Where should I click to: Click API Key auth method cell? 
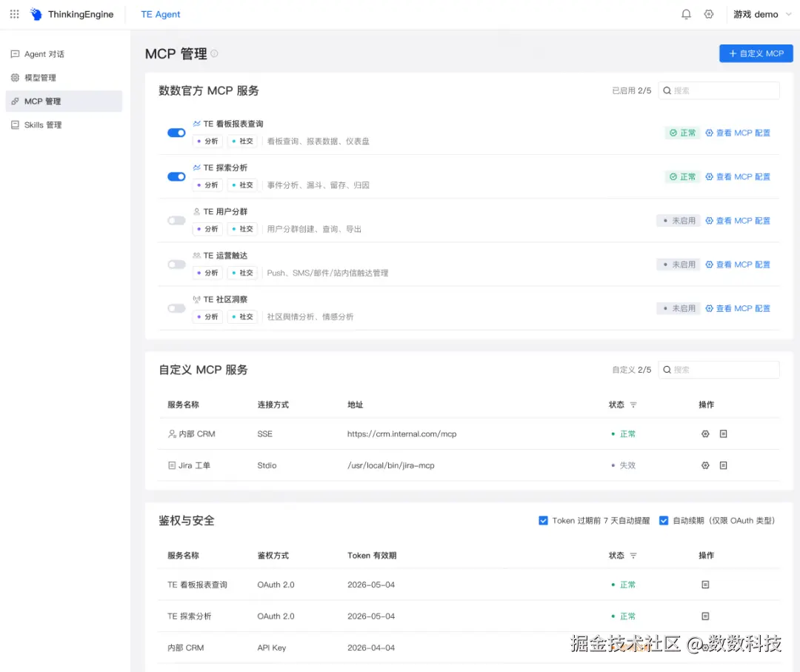[271, 648]
